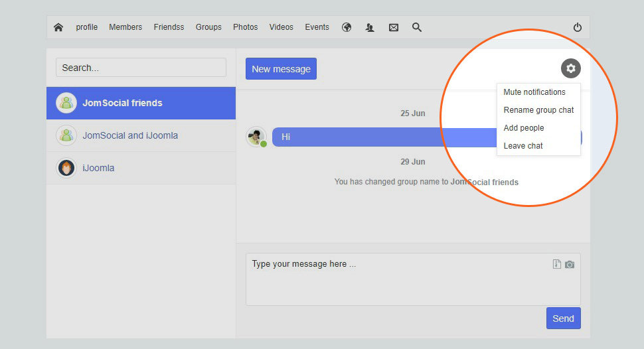Viewport: 644px width, 349px height.
Task: Click the JomSocial friends group avatar
Action: point(66,103)
